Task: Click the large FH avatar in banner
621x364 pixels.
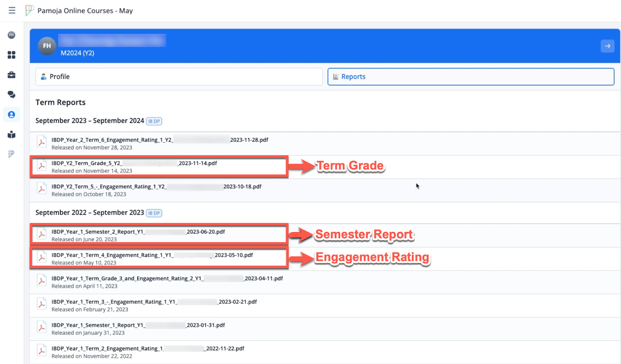Action: [47, 46]
